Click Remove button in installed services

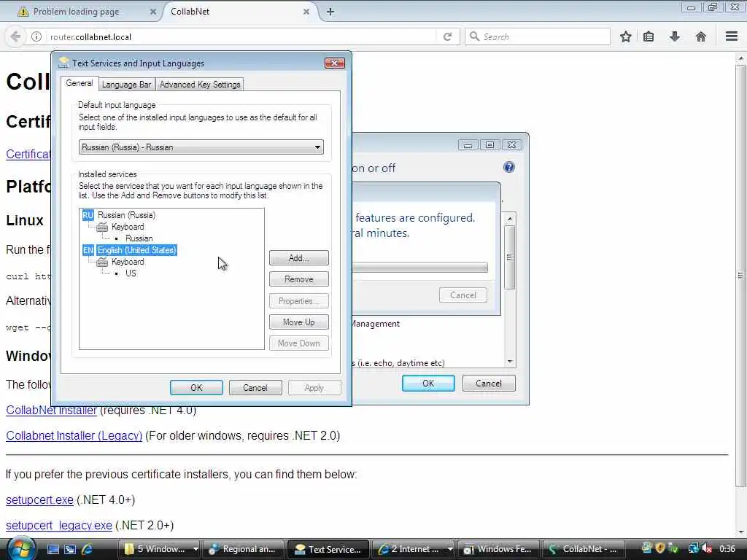(298, 279)
